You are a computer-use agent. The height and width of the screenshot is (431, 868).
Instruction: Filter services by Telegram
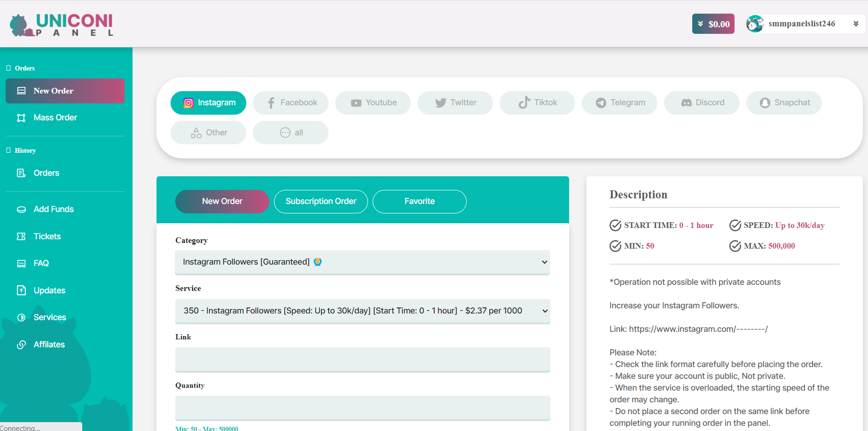point(619,103)
